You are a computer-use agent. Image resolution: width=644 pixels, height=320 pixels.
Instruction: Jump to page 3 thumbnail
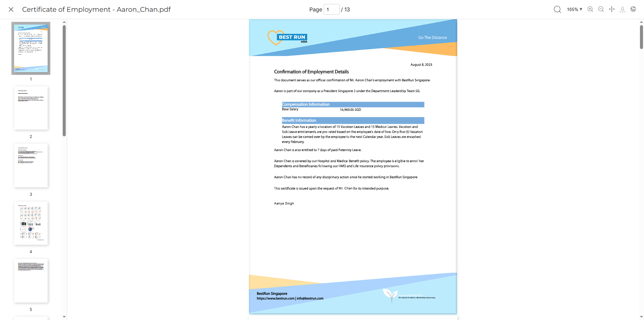[31, 166]
